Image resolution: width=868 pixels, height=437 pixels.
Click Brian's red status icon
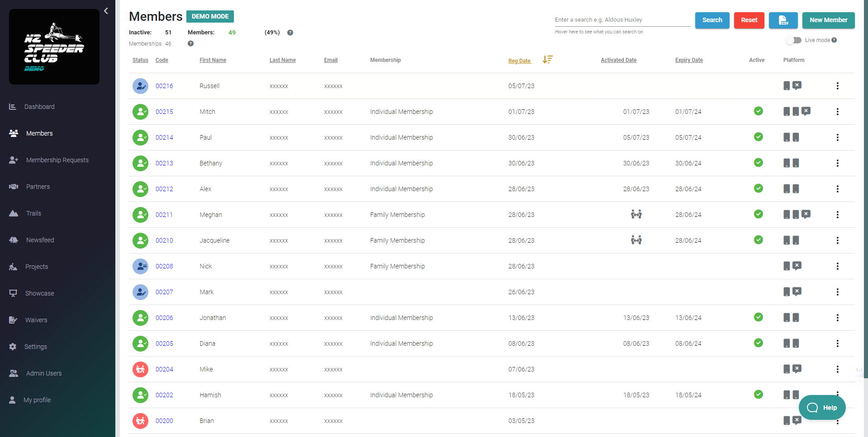tap(140, 421)
